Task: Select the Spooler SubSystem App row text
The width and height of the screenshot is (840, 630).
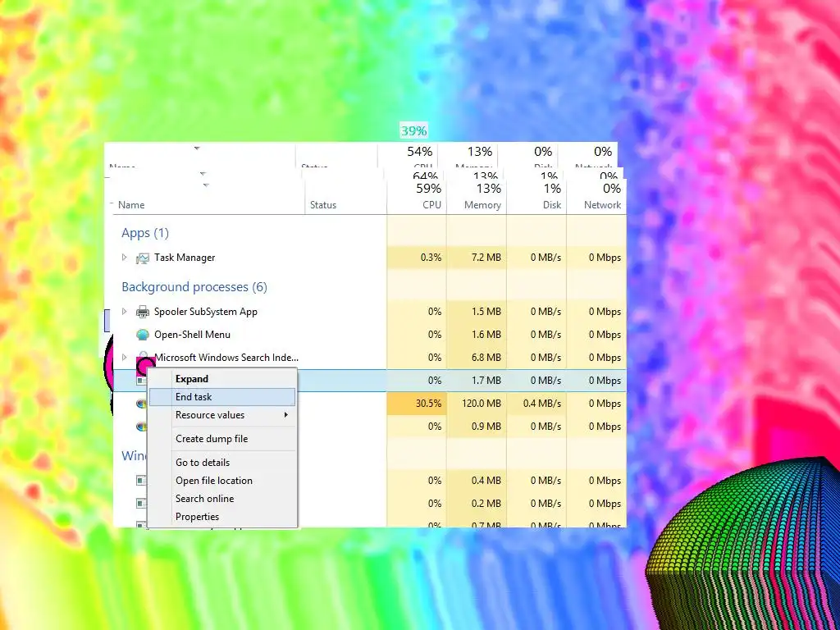Action: pos(206,312)
